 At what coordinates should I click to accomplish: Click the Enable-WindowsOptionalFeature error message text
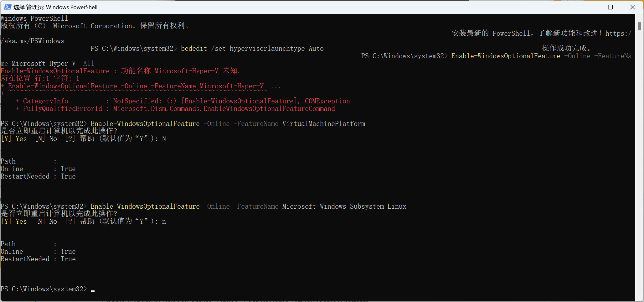coord(121,71)
